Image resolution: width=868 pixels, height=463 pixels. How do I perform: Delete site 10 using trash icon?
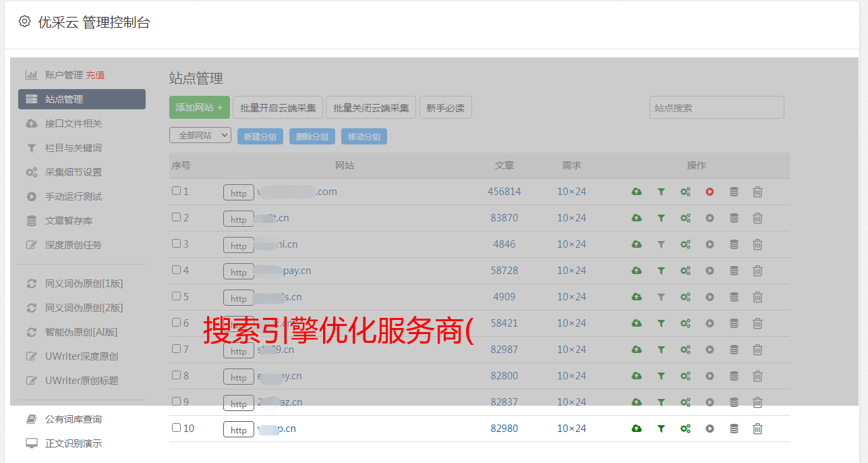click(x=757, y=429)
